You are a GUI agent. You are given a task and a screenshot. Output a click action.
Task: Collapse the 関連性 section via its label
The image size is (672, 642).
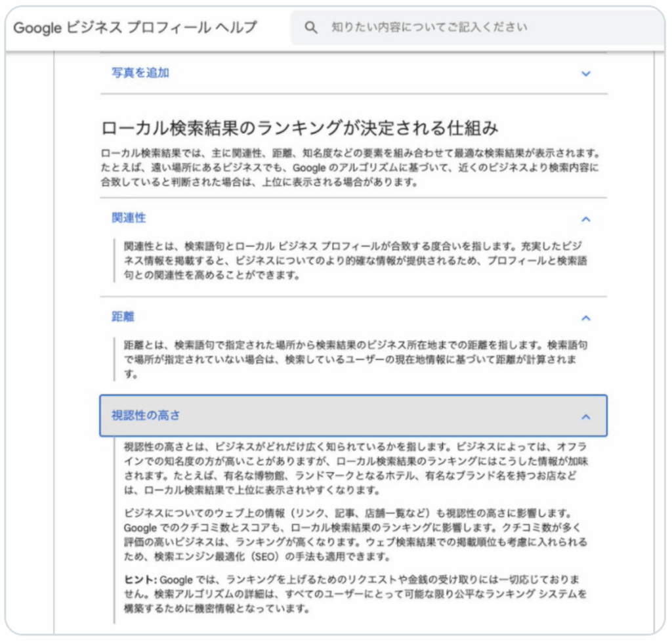pyautogui.click(x=129, y=218)
